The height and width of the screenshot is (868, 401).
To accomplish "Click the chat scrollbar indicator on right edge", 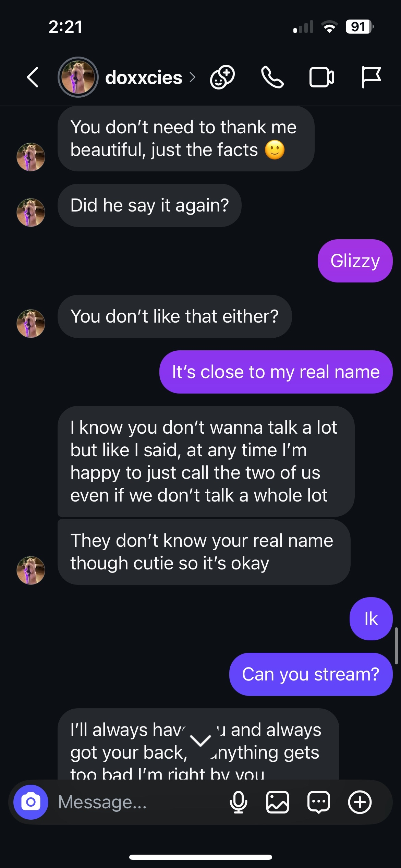I will point(396,646).
